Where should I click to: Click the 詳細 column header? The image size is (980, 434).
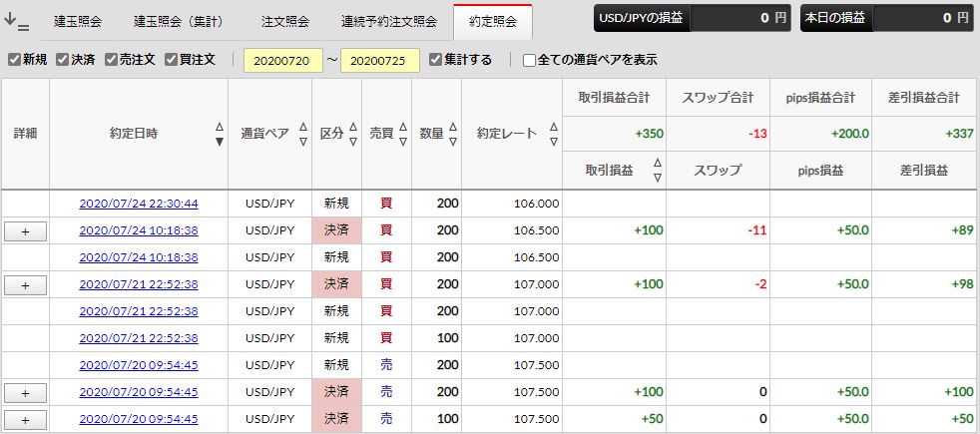pos(25,134)
